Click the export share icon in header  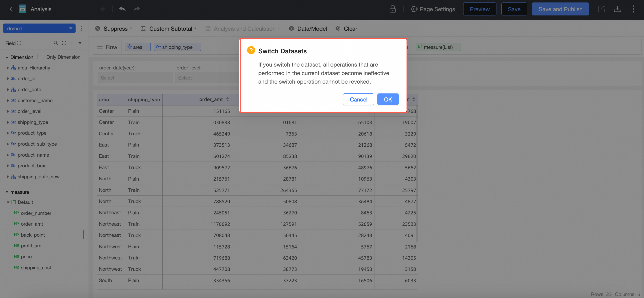click(x=601, y=9)
